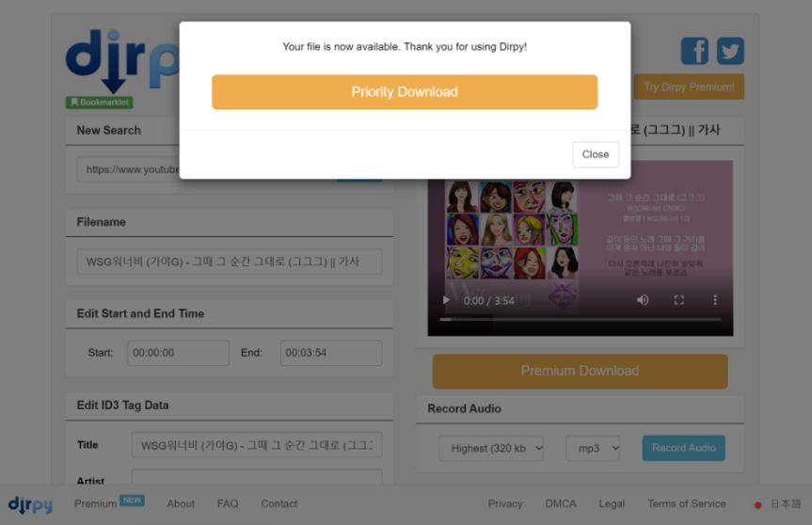
Task: Open Dirpy's Facebook page icon
Action: (694, 51)
